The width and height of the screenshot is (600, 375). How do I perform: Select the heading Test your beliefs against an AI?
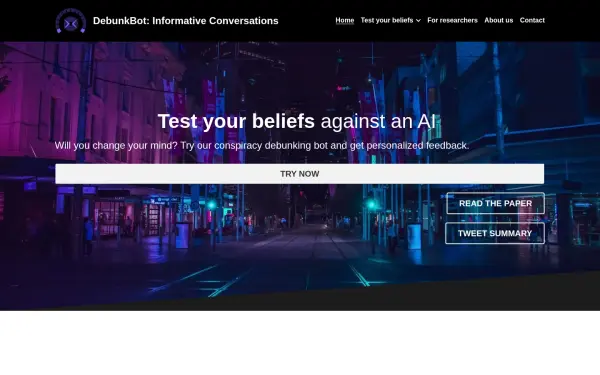click(x=297, y=121)
